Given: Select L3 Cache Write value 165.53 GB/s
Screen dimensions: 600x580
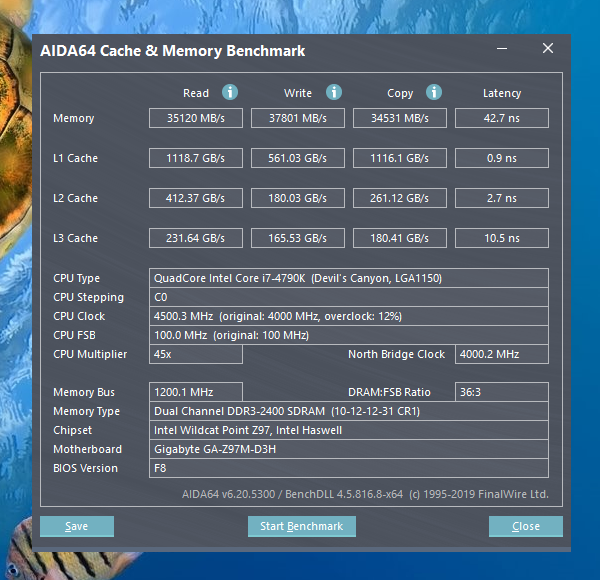Looking at the screenshot, I should point(298,238).
